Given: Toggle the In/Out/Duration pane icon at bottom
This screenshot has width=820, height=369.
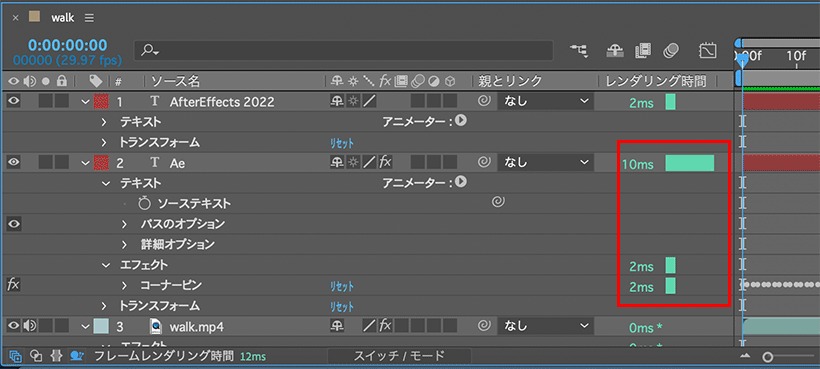Looking at the screenshot, I should 56,356.
